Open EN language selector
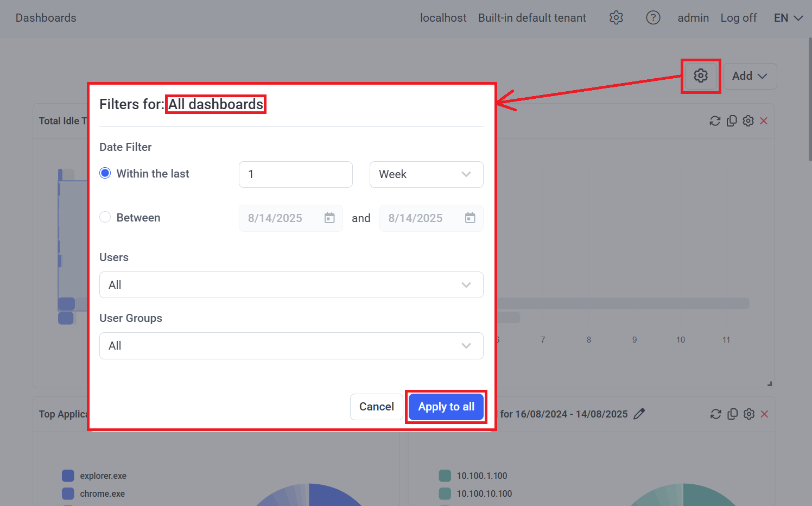This screenshot has height=506, width=812. coord(788,18)
